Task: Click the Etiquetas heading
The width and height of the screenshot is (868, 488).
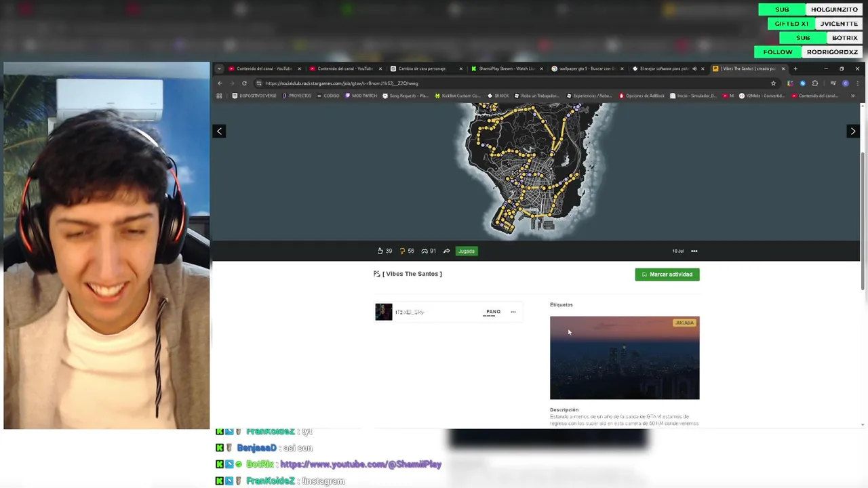Action: [x=561, y=305]
